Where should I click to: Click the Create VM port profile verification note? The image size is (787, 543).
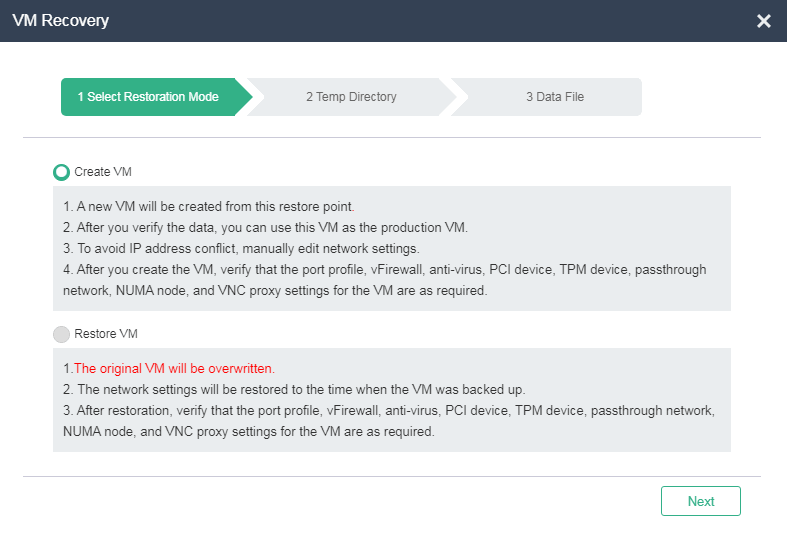pos(384,269)
